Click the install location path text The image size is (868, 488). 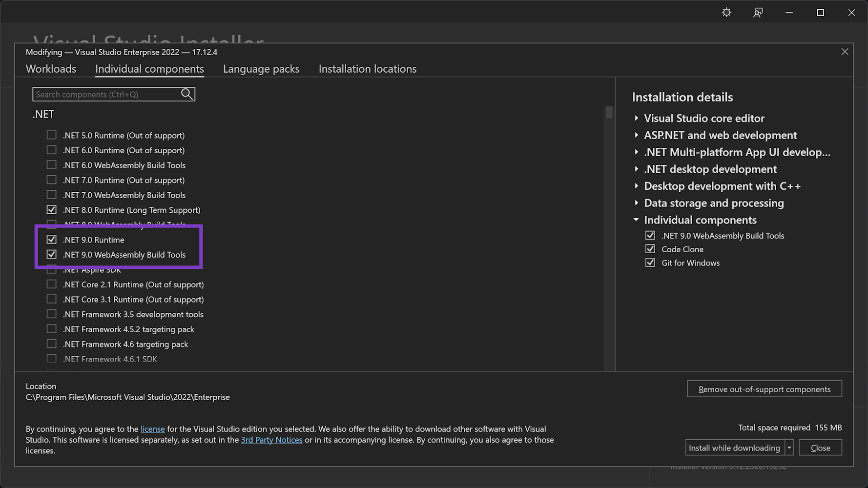(x=127, y=397)
